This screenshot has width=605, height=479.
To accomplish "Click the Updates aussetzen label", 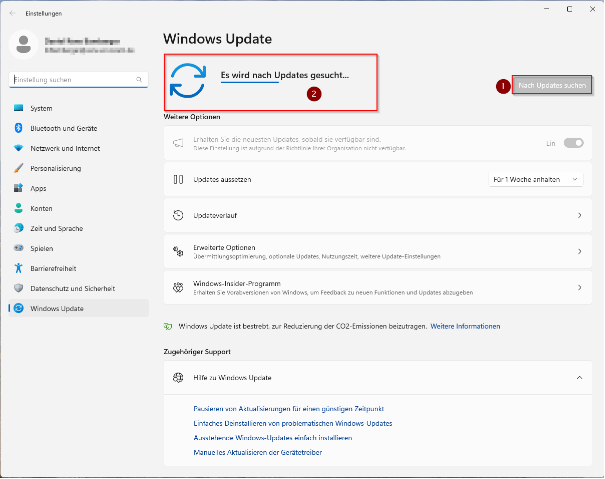I will click(222, 179).
